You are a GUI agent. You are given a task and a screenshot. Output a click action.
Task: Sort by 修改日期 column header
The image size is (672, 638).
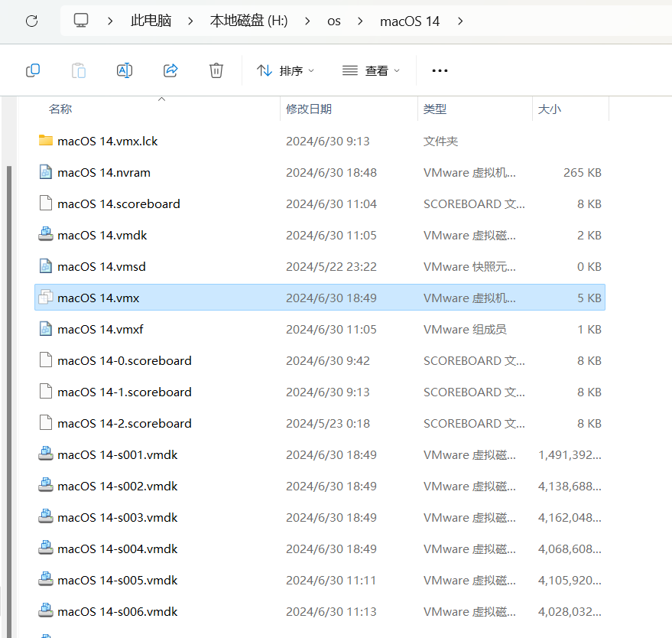point(309,109)
